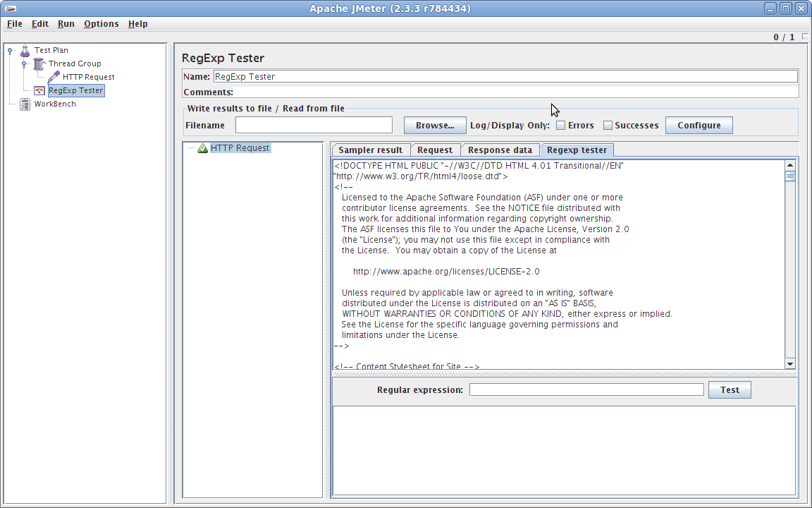Viewport: 812px width, 508px height.
Task: Click the Browse... button
Action: [435, 126]
